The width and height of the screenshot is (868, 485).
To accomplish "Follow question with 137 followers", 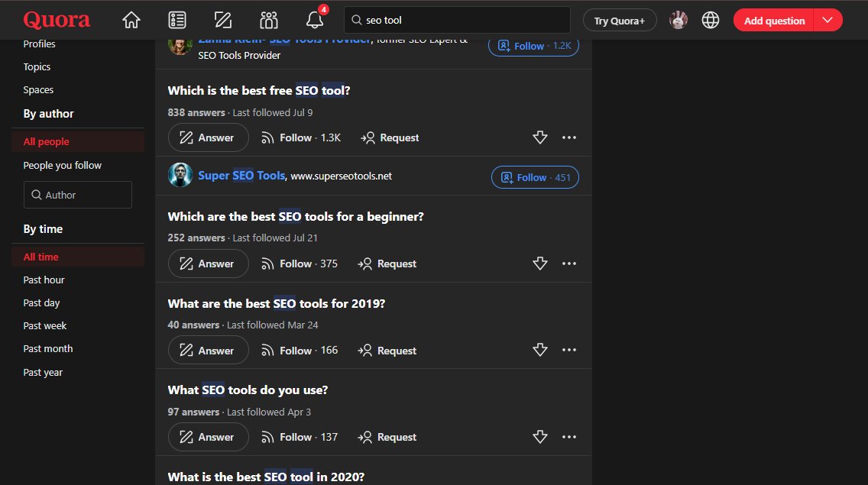I will 300,437.
